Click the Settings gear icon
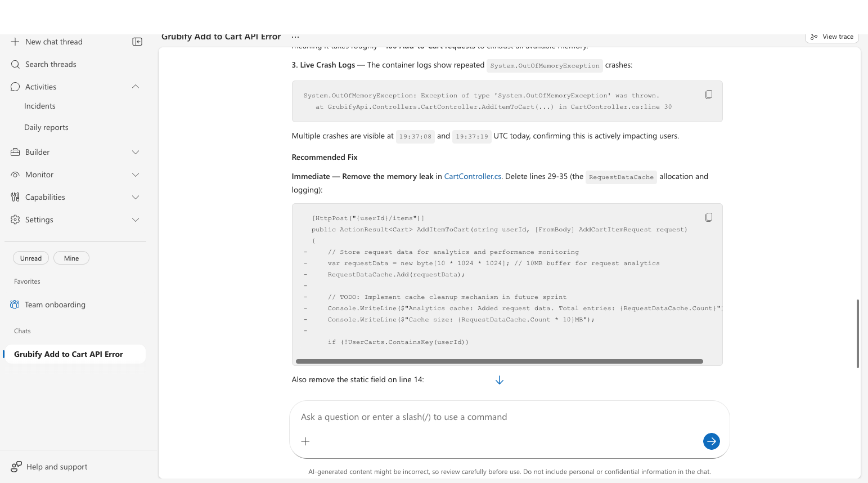This screenshot has width=868, height=483. (x=15, y=220)
